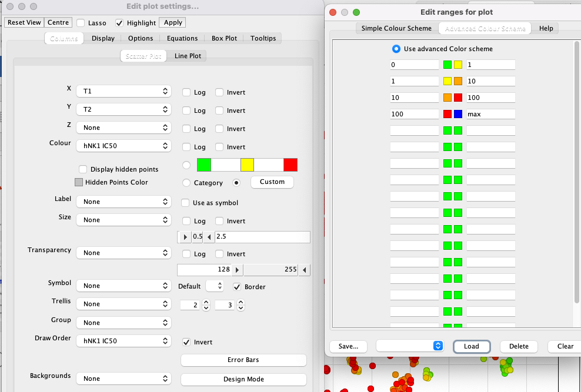The height and width of the screenshot is (392, 581).
Task: Click the arrow next to transparency 128
Action: point(237,270)
